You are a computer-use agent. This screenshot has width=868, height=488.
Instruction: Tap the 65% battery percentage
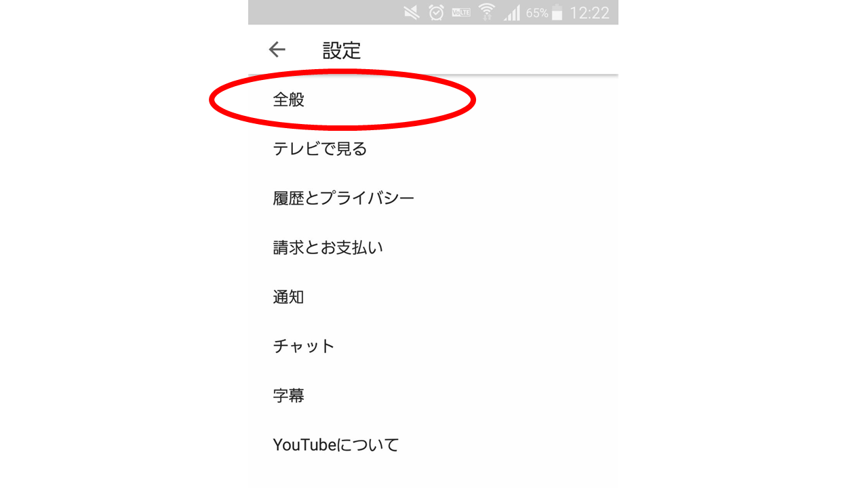537,13
